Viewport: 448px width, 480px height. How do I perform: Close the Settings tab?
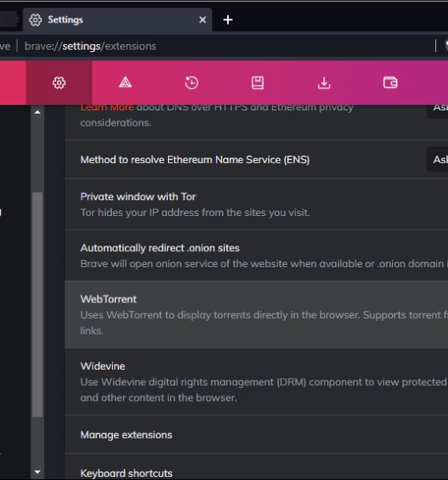pyautogui.click(x=202, y=20)
